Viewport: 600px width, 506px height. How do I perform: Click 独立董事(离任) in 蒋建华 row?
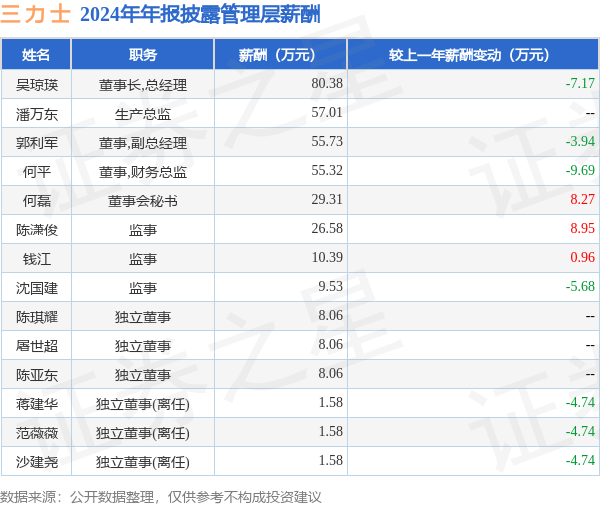click(x=143, y=405)
